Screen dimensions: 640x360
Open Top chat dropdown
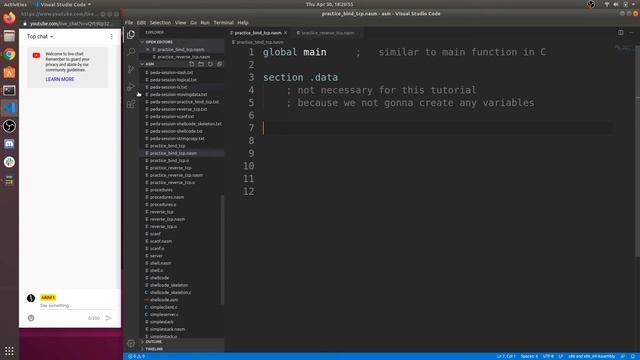(x=40, y=37)
